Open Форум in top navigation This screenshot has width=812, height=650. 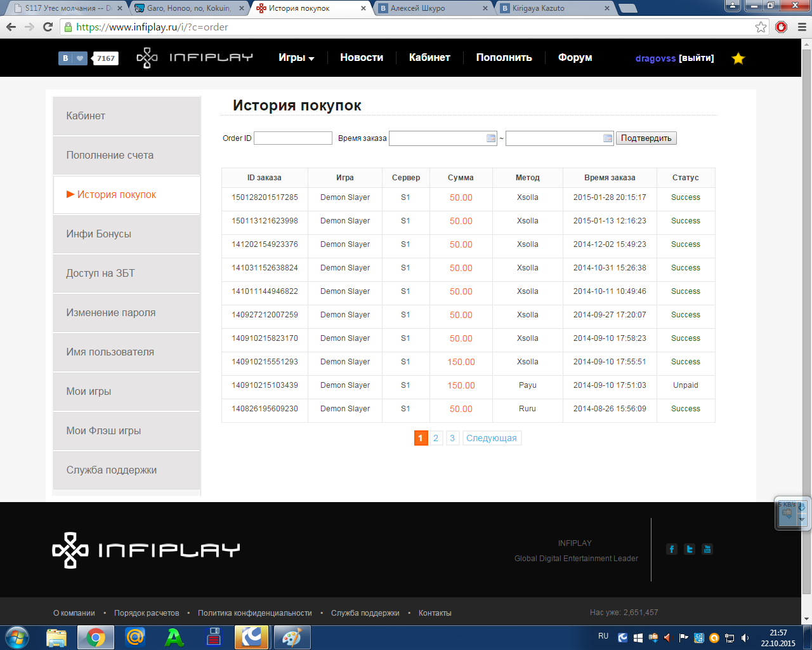[x=575, y=58]
